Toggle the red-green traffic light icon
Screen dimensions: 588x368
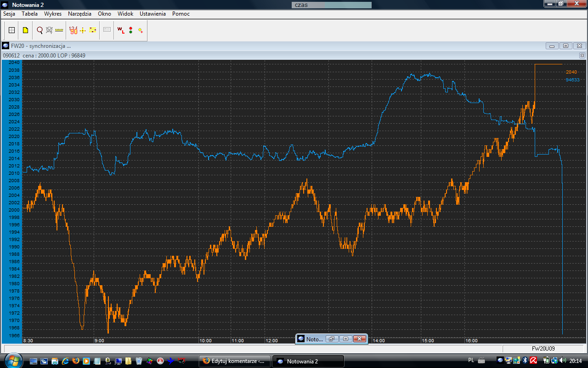tap(130, 30)
